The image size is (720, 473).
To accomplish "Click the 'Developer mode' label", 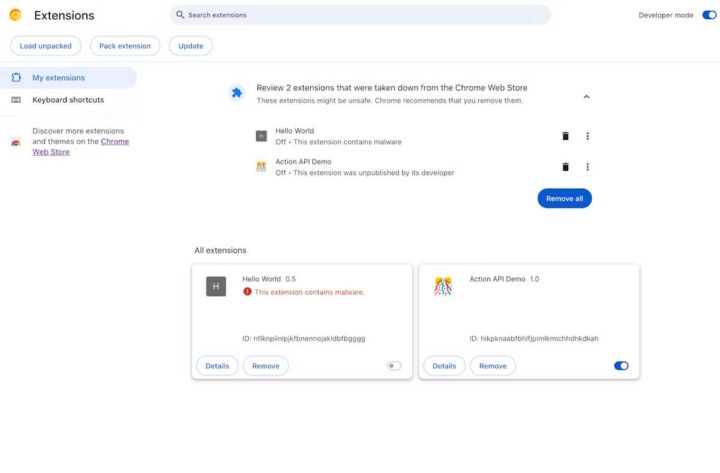I will 666,15.
